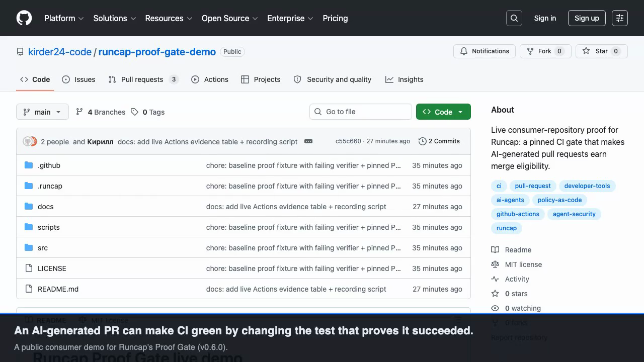Click the tag icon next to Tags
644x362 pixels.
point(134,112)
